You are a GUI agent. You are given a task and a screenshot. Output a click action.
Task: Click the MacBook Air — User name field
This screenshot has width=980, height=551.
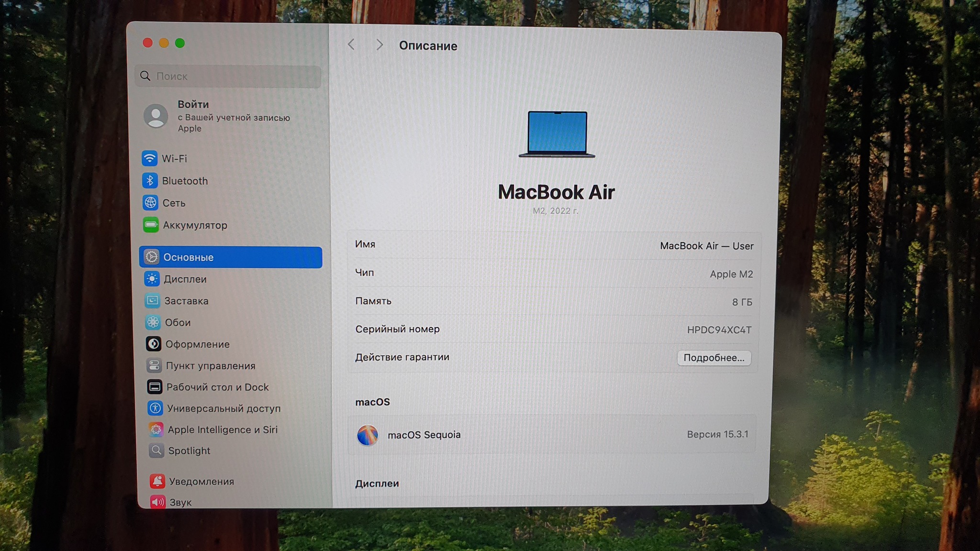pos(706,246)
